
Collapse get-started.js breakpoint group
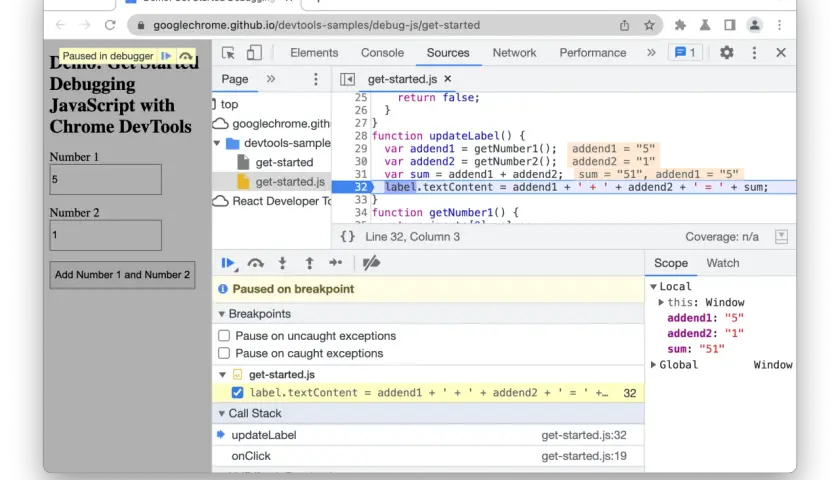pyautogui.click(x=222, y=374)
